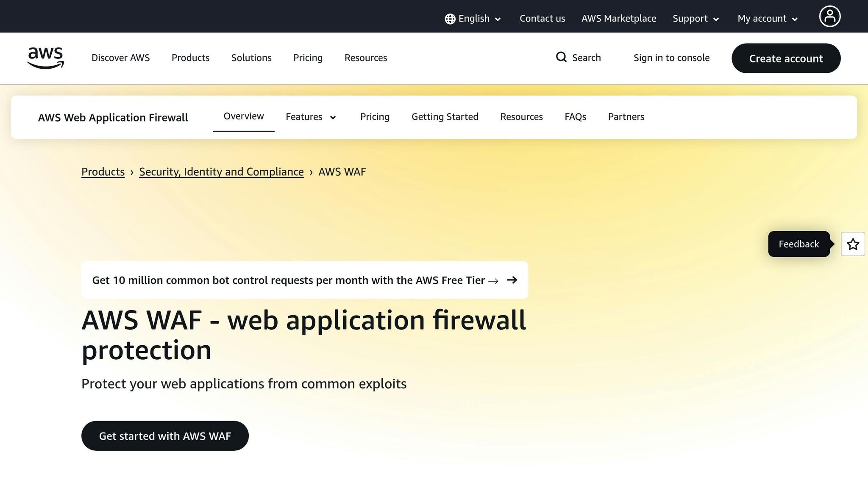Go to the Getting Started tab
This screenshot has width=868, height=488.
(445, 117)
